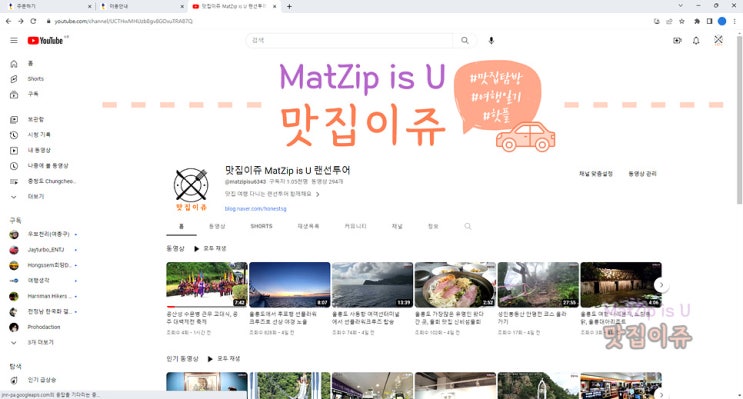
Task: Click the YouTube logo
Action: click(x=45, y=41)
